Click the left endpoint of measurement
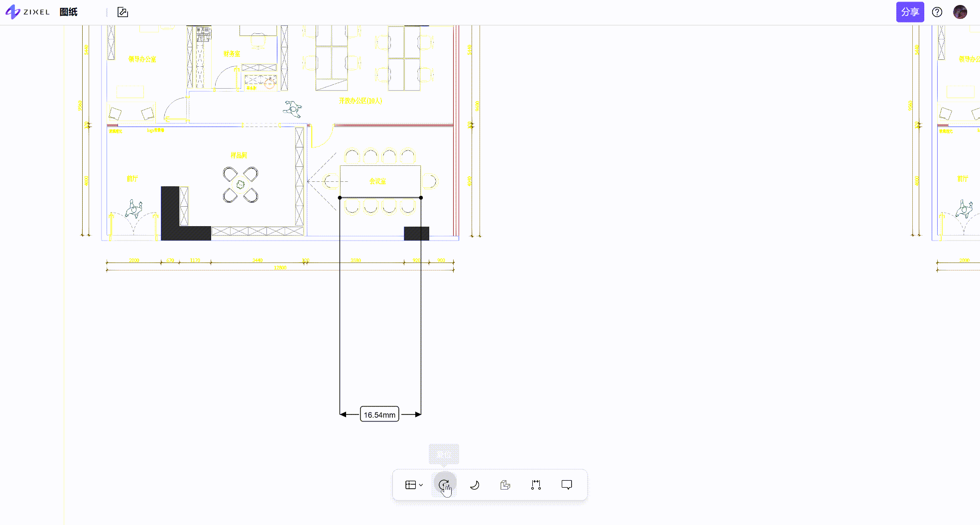 tap(340, 198)
